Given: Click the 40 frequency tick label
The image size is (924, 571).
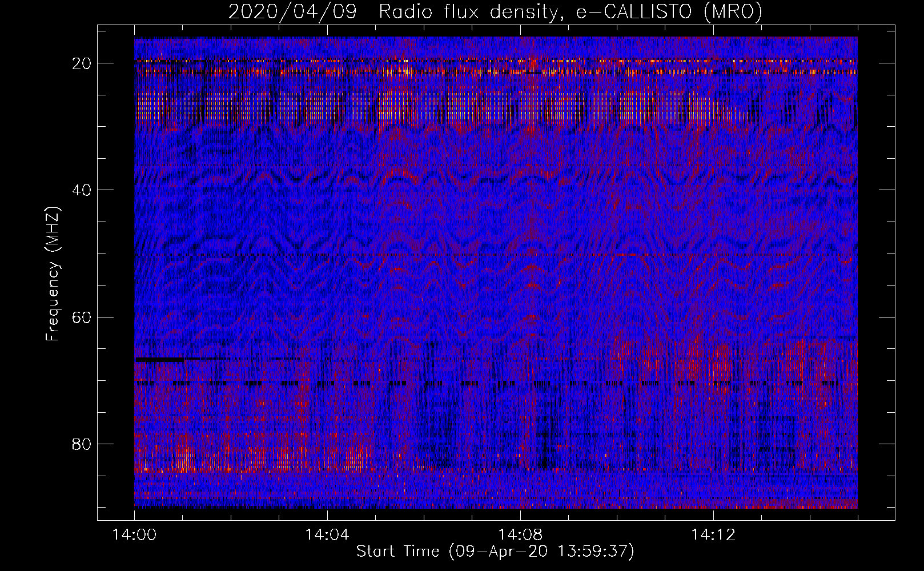Looking at the screenshot, I should (x=82, y=190).
